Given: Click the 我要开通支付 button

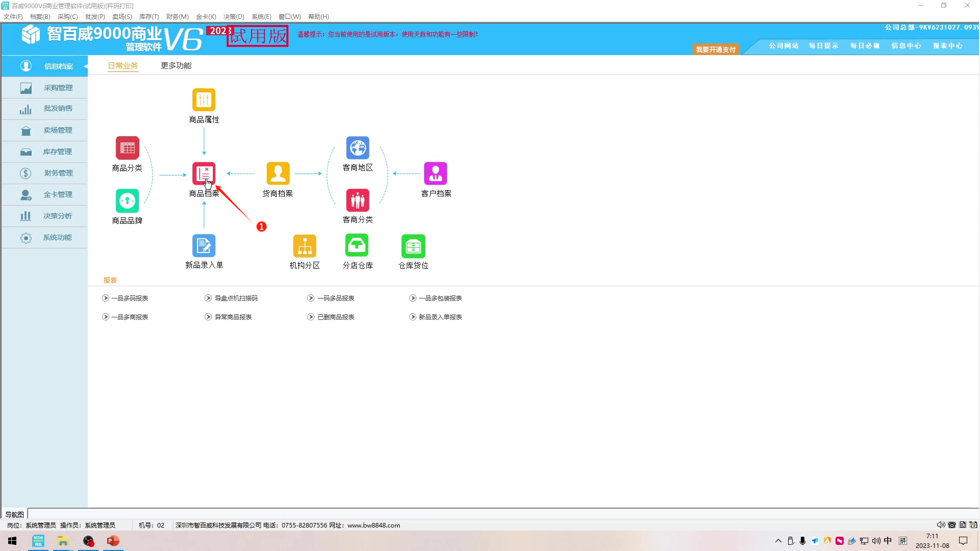Looking at the screenshot, I should (x=716, y=49).
